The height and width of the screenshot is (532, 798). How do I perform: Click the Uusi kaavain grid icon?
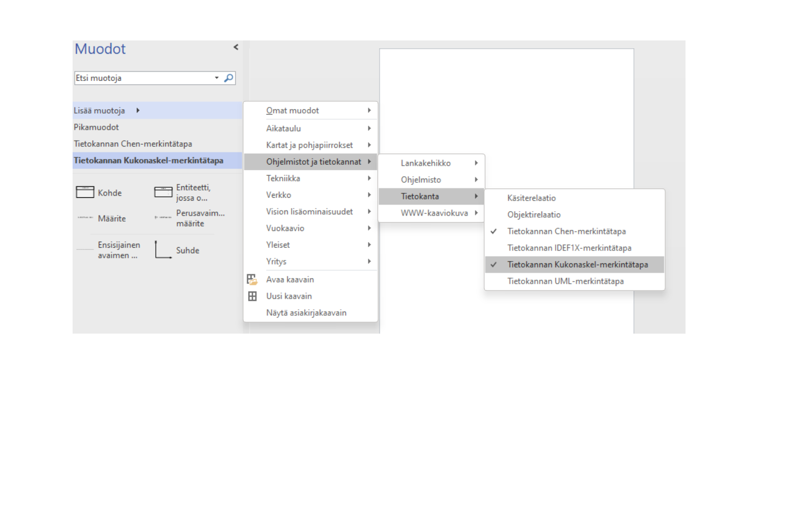coord(252,296)
